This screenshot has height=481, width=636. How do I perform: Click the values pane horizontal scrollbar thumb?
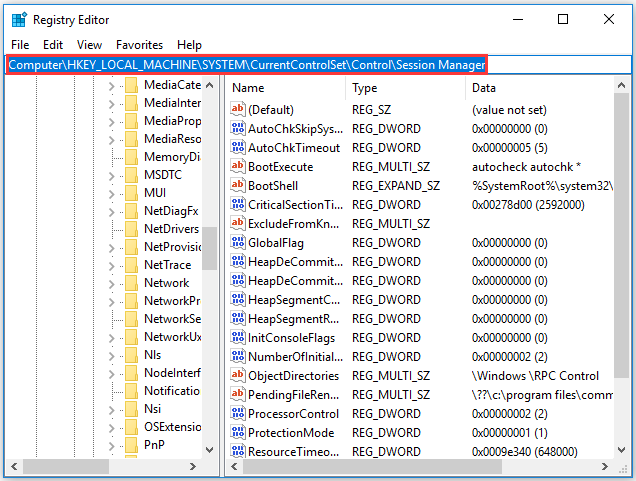pyautogui.click(x=372, y=466)
